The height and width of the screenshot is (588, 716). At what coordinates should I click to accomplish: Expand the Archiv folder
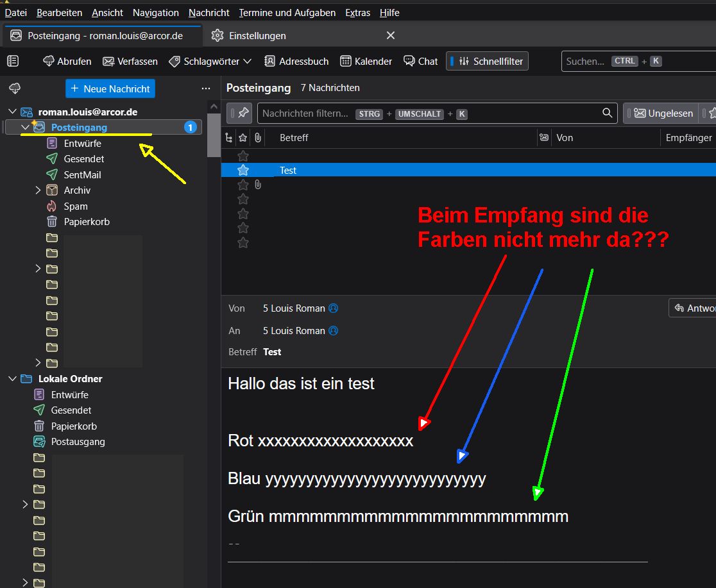pyautogui.click(x=38, y=190)
